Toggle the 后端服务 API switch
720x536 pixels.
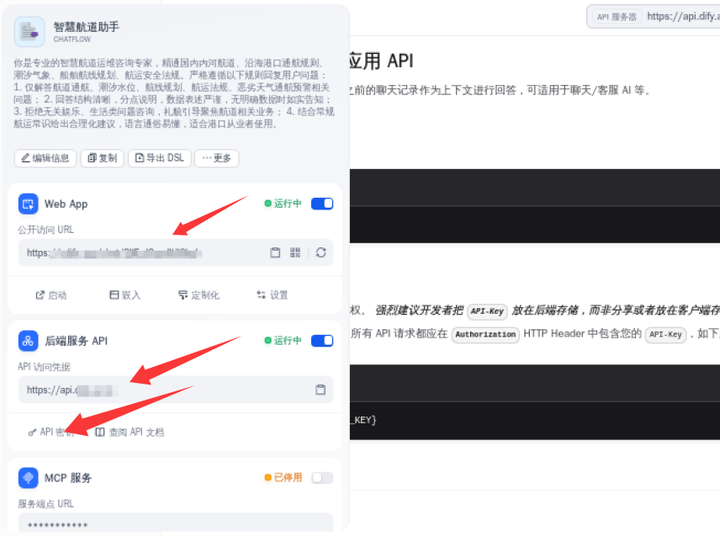[322, 340]
